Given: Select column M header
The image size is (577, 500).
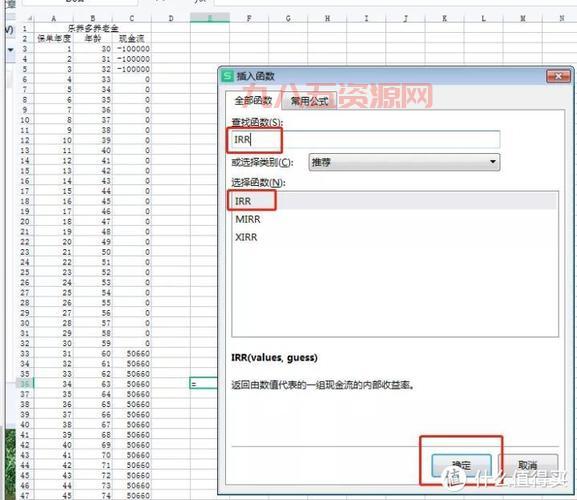Looking at the screenshot, I should point(523,18).
